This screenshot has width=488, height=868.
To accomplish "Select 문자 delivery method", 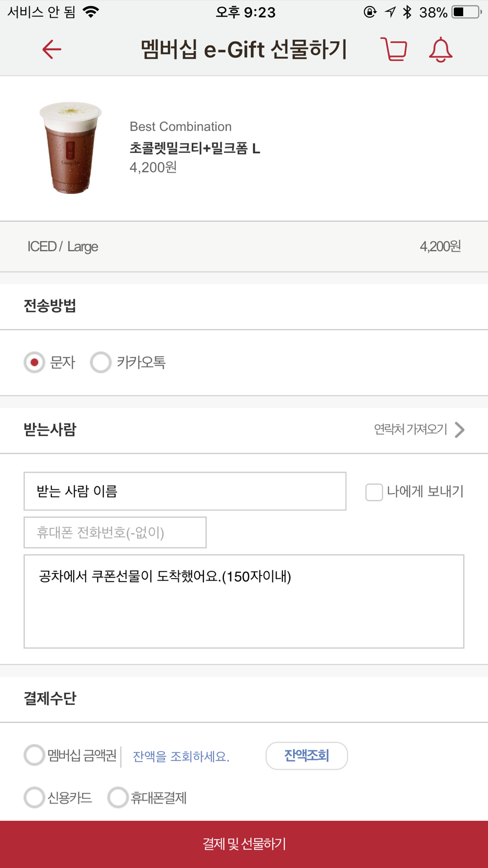I will click(x=35, y=362).
